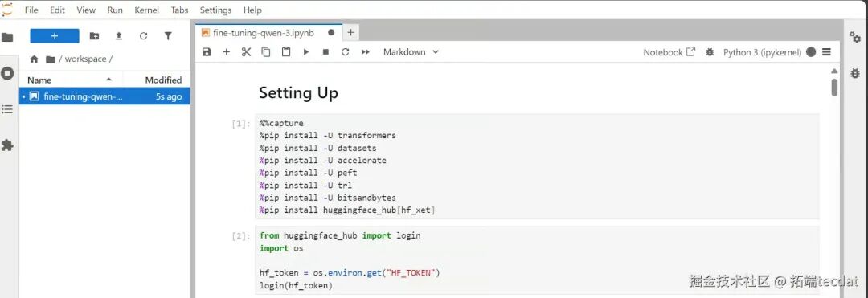Open the Tabs menu
Viewport: 868px width, 298px height.
click(x=179, y=10)
